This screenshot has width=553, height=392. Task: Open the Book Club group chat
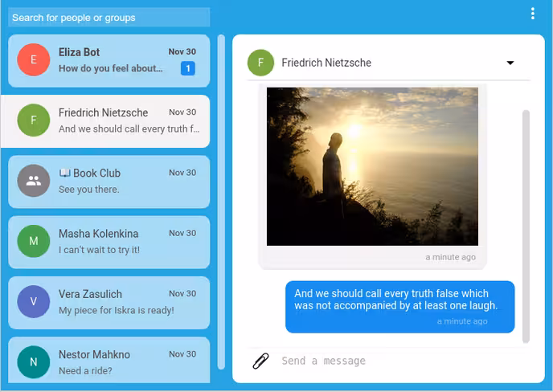pos(109,182)
